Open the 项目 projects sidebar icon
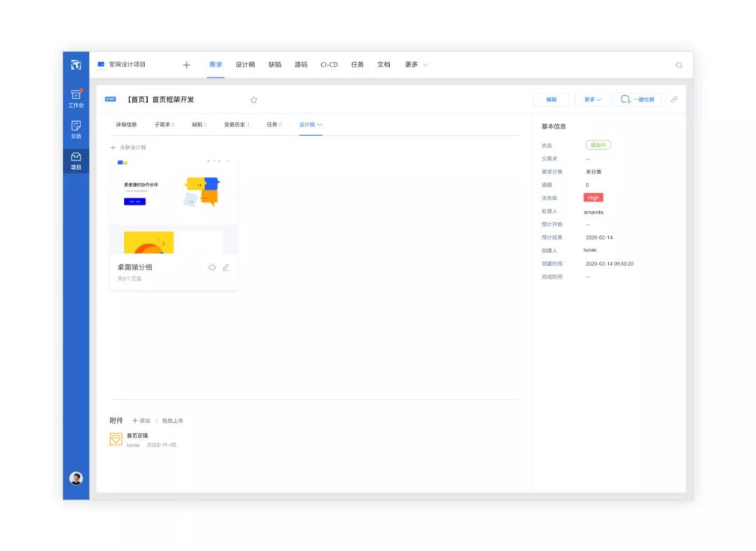 76,161
